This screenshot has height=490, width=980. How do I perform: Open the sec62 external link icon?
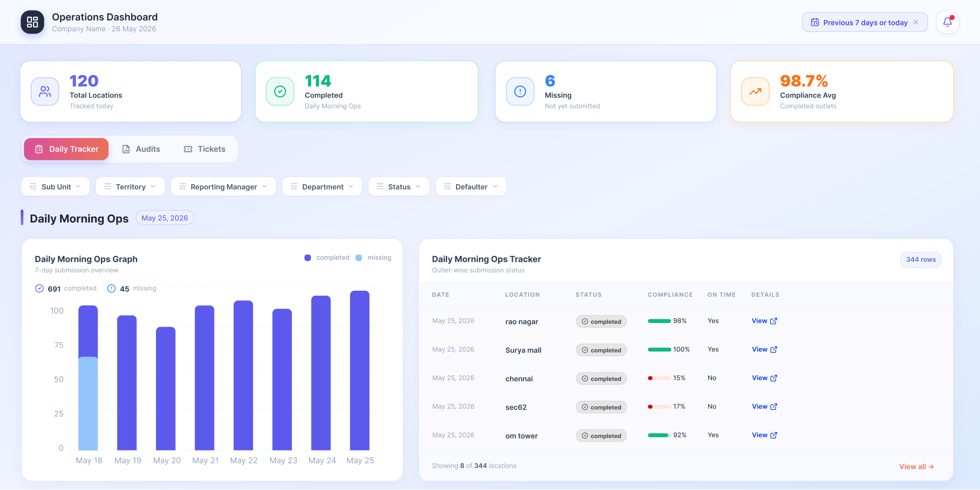tap(774, 407)
